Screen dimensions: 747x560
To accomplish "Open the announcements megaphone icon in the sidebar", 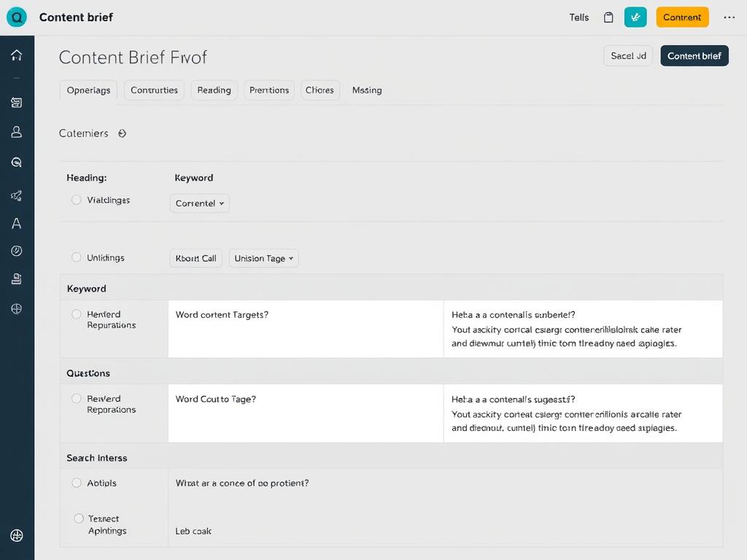I will click(17, 195).
